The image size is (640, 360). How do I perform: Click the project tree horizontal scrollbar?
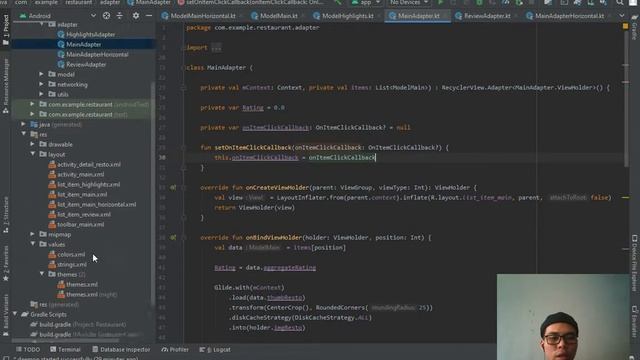[x=65, y=340]
